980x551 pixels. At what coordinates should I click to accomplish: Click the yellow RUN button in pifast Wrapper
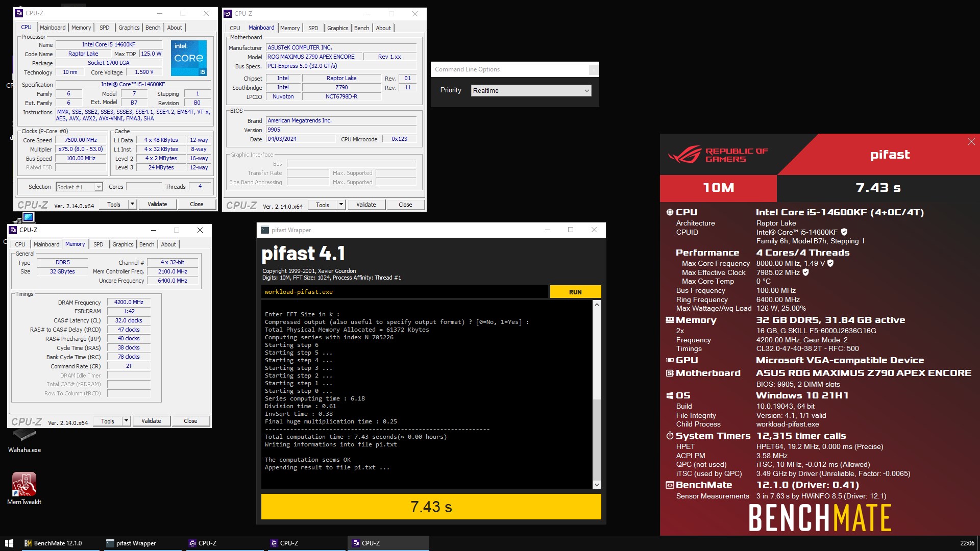tap(575, 292)
